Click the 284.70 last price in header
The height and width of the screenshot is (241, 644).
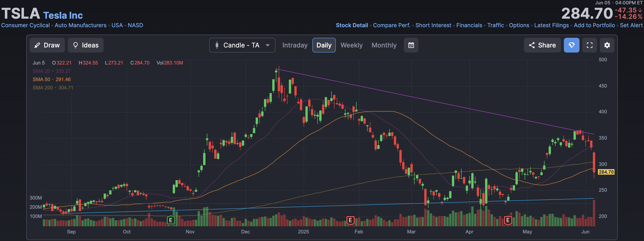(x=587, y=13)
